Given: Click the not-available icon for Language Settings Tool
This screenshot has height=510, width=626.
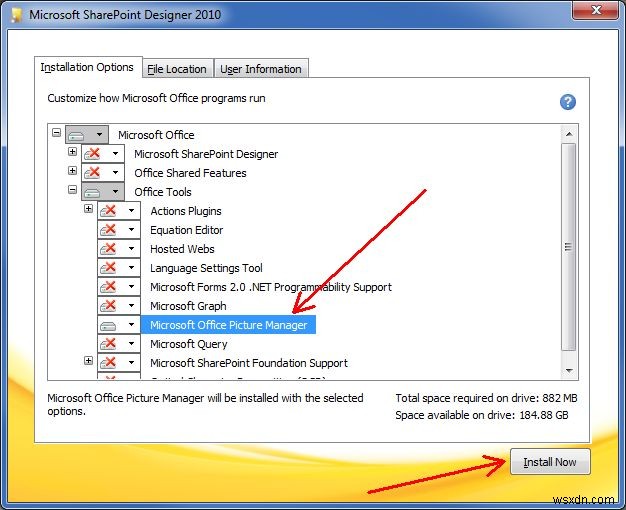Looking at the screenshot, I should pos(108,268).
